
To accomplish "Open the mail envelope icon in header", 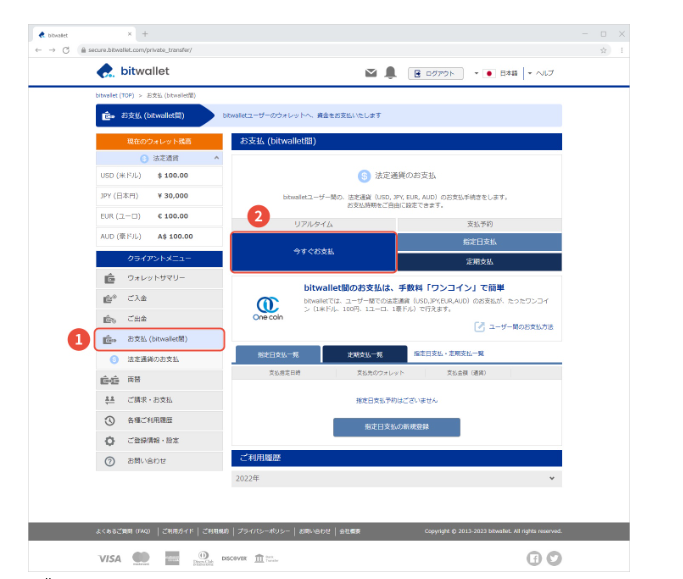I will click(371, 73).
